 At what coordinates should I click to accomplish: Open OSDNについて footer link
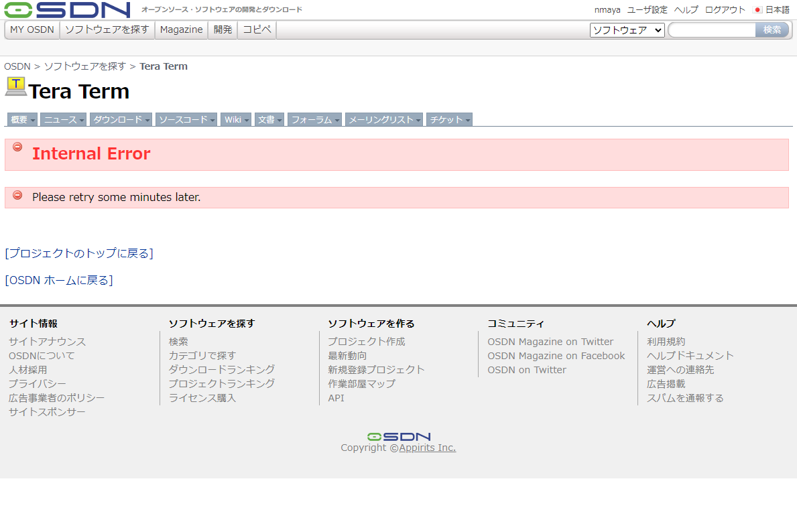click(42, 356)
